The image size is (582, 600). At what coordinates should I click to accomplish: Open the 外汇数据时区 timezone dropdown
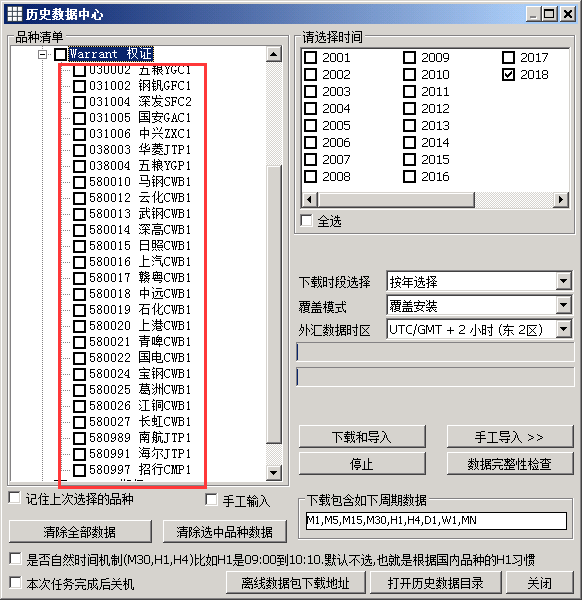pyautogui.click(x=563, y=329)
